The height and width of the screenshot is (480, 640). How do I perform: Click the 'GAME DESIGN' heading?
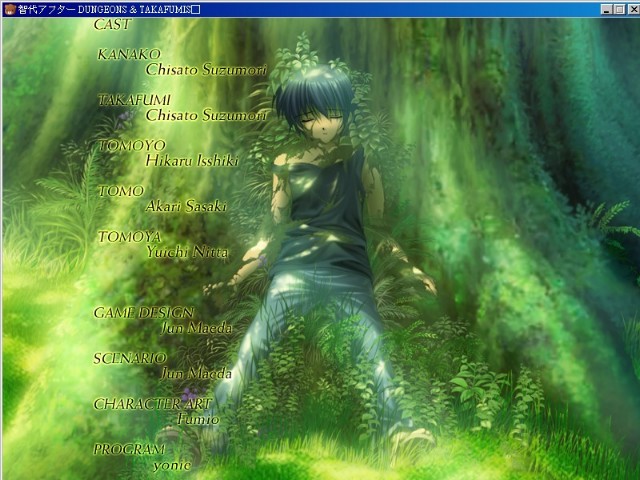tap(143, 313)
